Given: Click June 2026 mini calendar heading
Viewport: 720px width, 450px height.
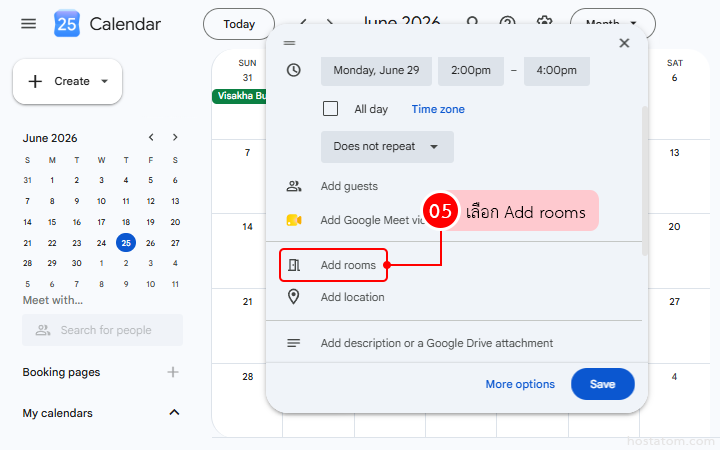Looking at the screenshot, I should tap(50, 138).
